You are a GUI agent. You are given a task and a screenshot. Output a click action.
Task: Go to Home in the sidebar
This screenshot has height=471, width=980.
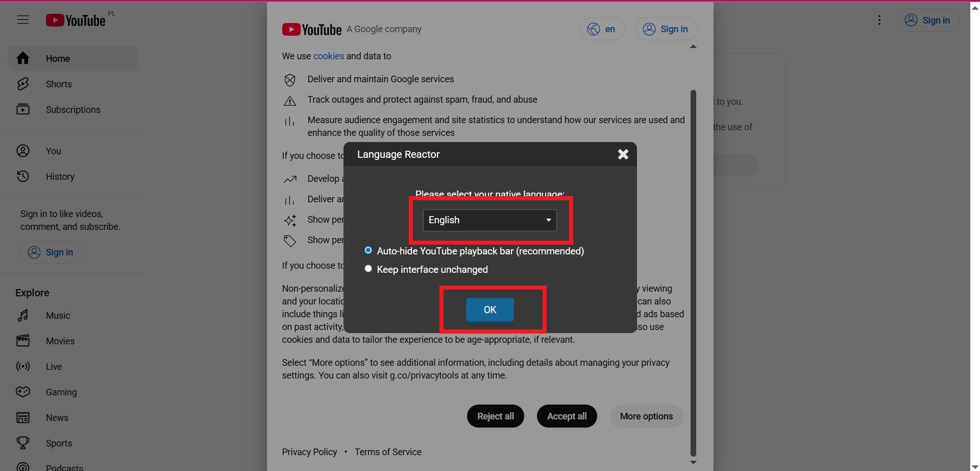coord(58,58)
